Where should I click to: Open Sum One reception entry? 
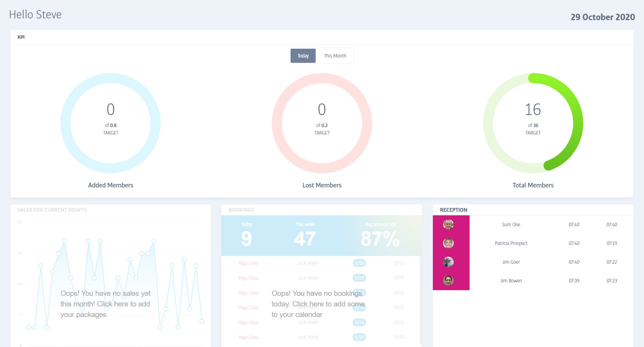[x=533, y=225]
